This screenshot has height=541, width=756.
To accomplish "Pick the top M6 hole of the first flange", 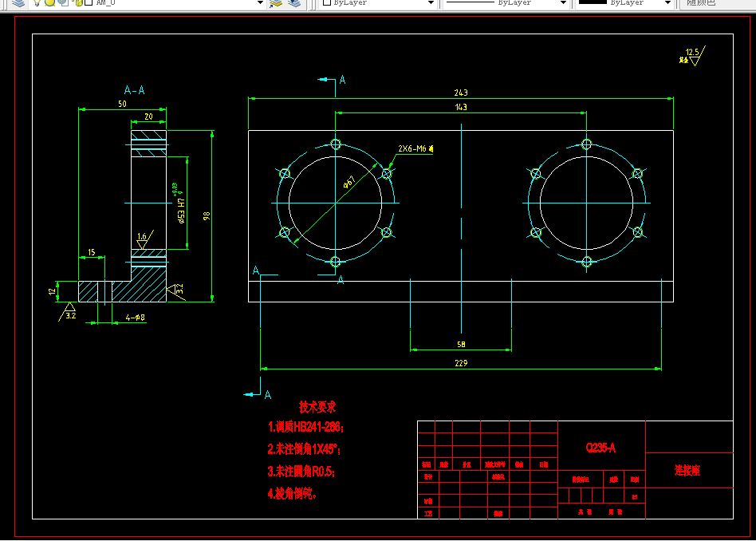I will pos(336,144).
